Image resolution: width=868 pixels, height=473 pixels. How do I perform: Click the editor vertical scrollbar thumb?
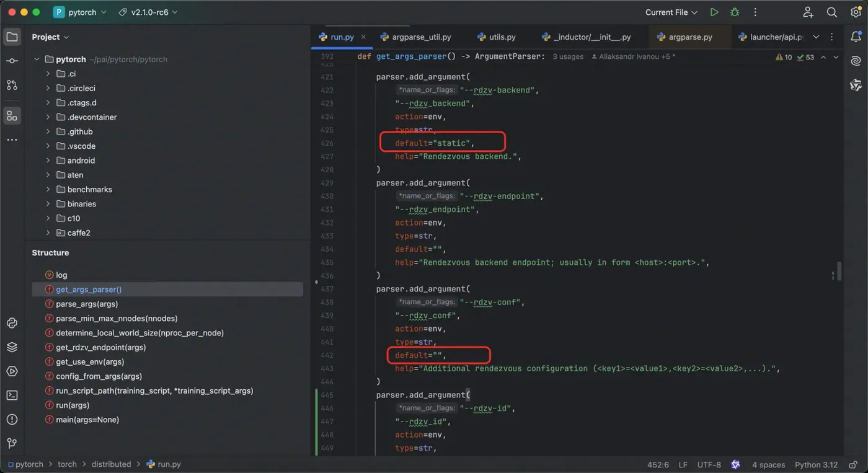click(x=839, y=271)
